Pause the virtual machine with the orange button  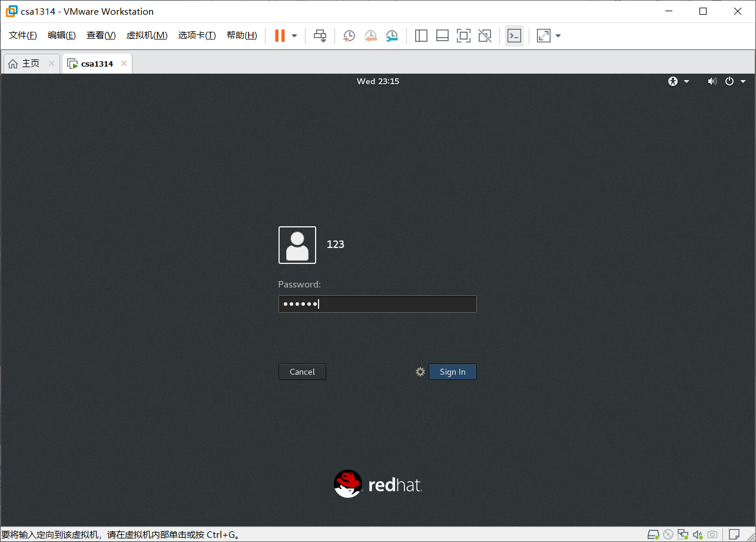coord(280,36)
